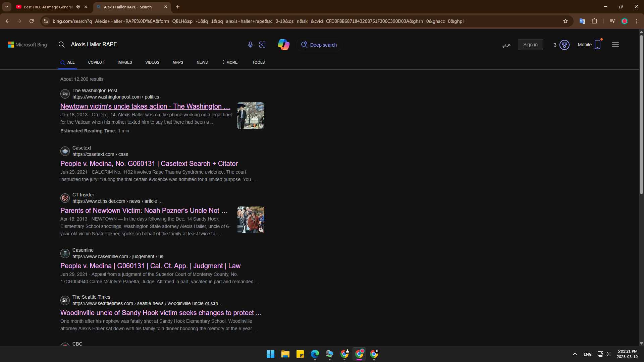The image size is (644, 362).
Task: Click the Sign in button
Action: (530, 45)
